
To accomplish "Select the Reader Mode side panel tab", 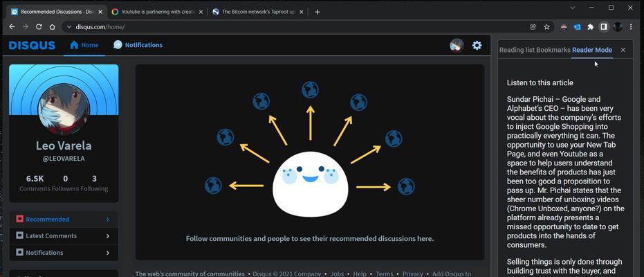I will coord(592,50).
